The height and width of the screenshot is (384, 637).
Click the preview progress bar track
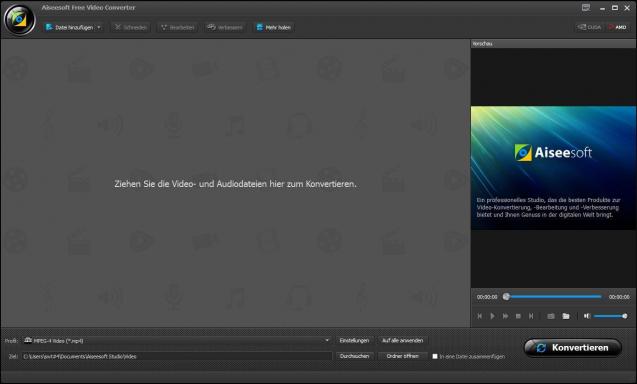coord(555,297)
